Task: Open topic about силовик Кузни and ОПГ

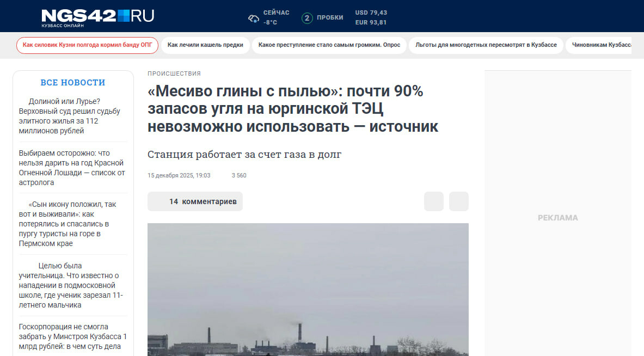Action: tap(87, 45)
